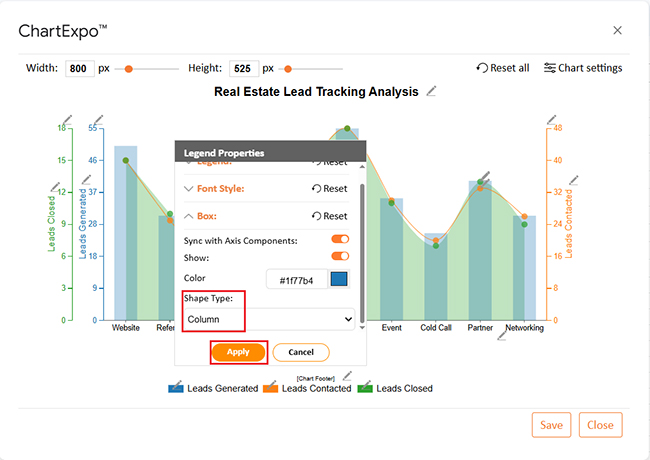Open the Shape Type dropdown
The width and height of the screenshot is (650, 460).
tap(270, 320)
